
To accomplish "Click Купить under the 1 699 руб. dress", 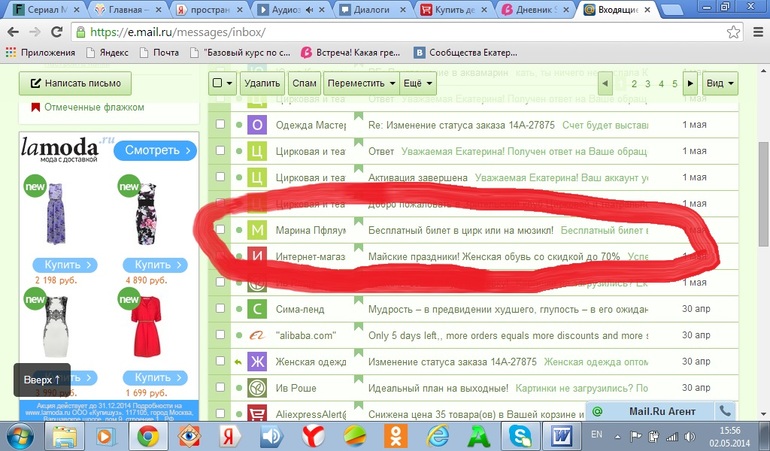I will tap(155, 378).
